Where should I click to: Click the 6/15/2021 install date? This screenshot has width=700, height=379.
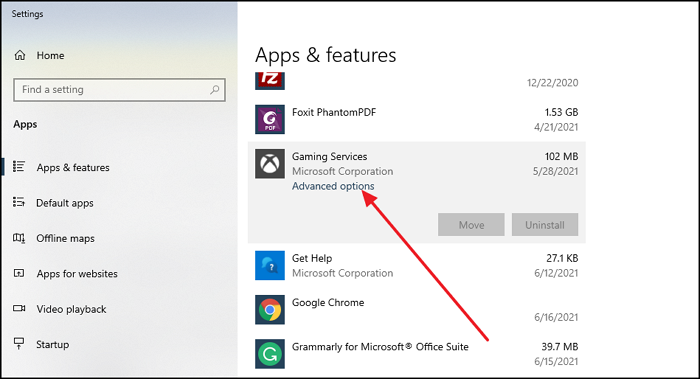click(x=556, y=361)
